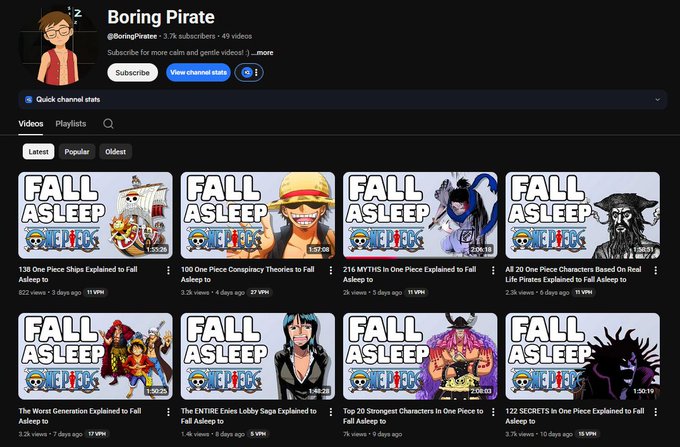Click the 11 VPH badge on ships video

coord(95,293)
